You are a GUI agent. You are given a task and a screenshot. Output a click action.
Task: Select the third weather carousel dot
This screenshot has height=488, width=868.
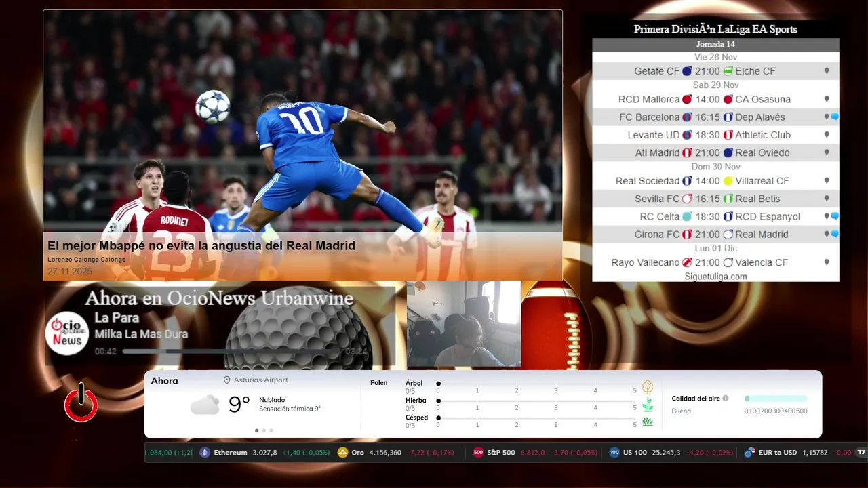(x=271, y=430)
